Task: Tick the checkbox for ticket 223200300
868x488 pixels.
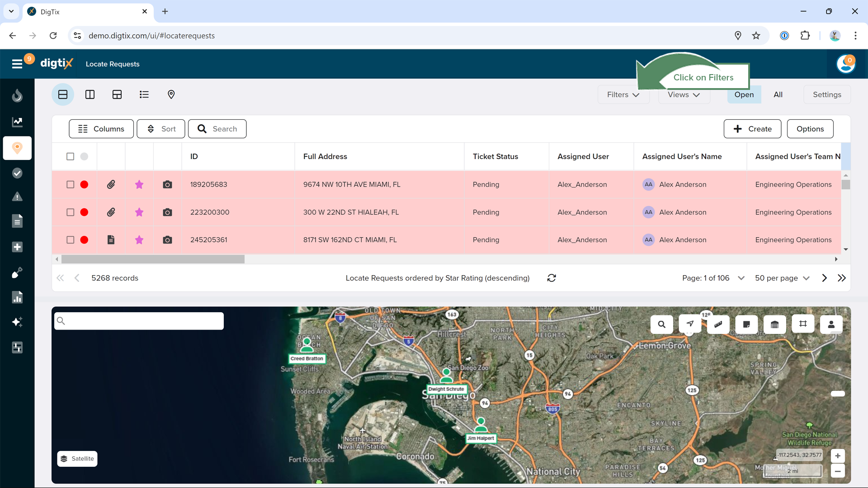Action: coord(70,212)
